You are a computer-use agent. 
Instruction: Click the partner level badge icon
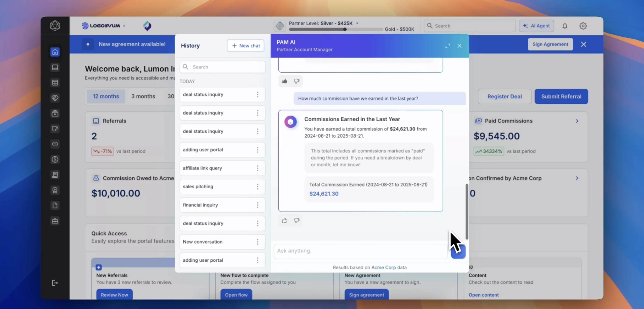pyautogui.click(x=280, y=26)
